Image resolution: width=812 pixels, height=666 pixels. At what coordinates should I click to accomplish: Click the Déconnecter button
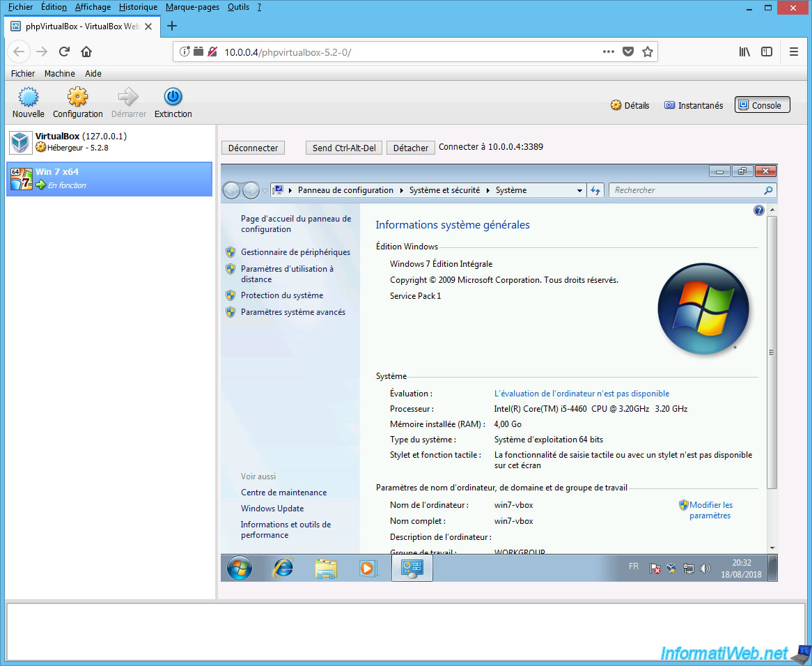(x=253, y=148)
